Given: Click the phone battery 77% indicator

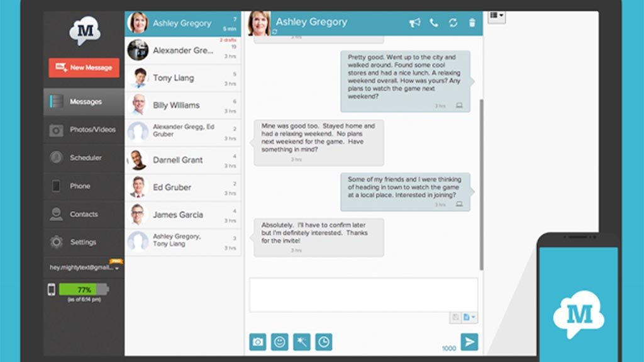Looking at the screenshot, I should 84,290.
